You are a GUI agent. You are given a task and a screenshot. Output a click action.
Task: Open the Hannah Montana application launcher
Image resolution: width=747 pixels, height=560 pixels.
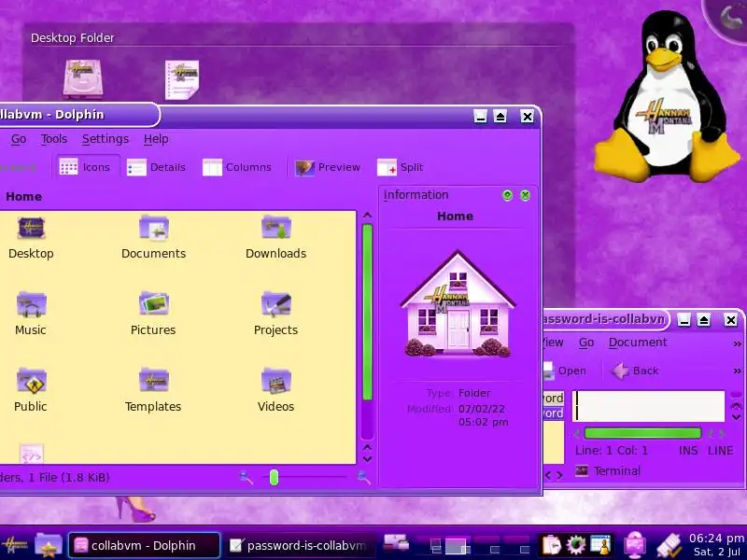click(x=14, y=545)
